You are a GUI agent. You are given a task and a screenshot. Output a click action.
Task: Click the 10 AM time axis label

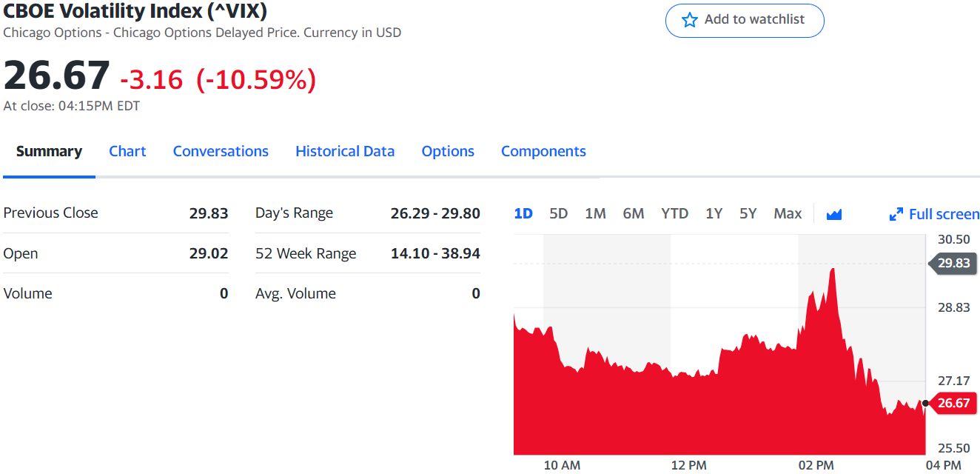tap(562, 465)
